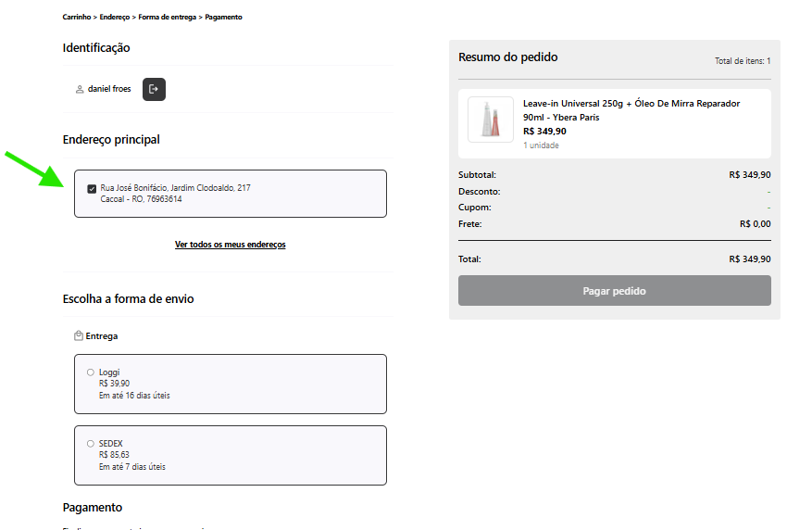Viewport: 812px width, 530px height.
Task: Open the Endereço breadcrumb step
Action: pos(115,17)
